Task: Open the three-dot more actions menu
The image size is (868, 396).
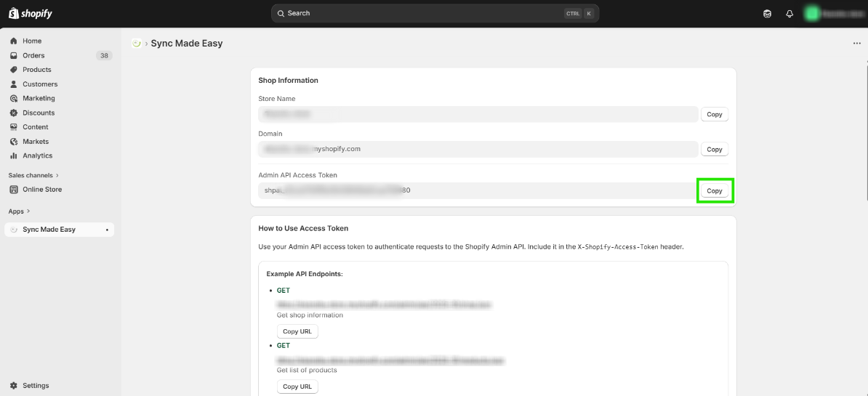Action: click(x=856, y=44)
